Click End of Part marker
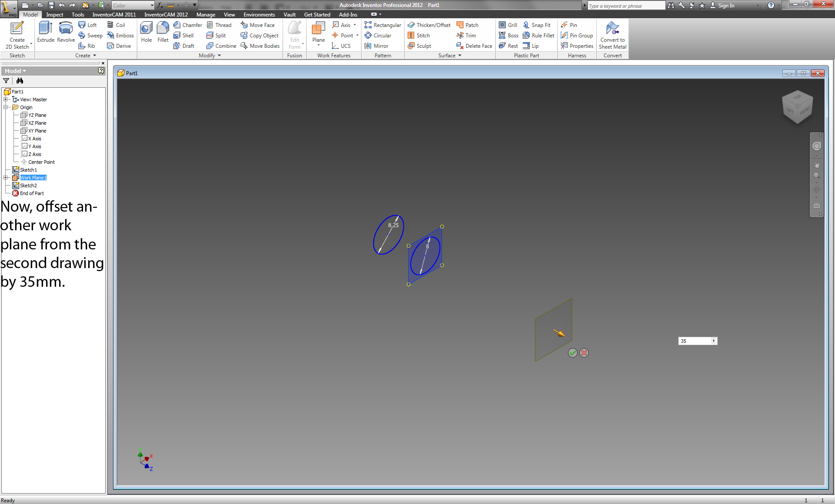835x504 pixels. point(28,193)
